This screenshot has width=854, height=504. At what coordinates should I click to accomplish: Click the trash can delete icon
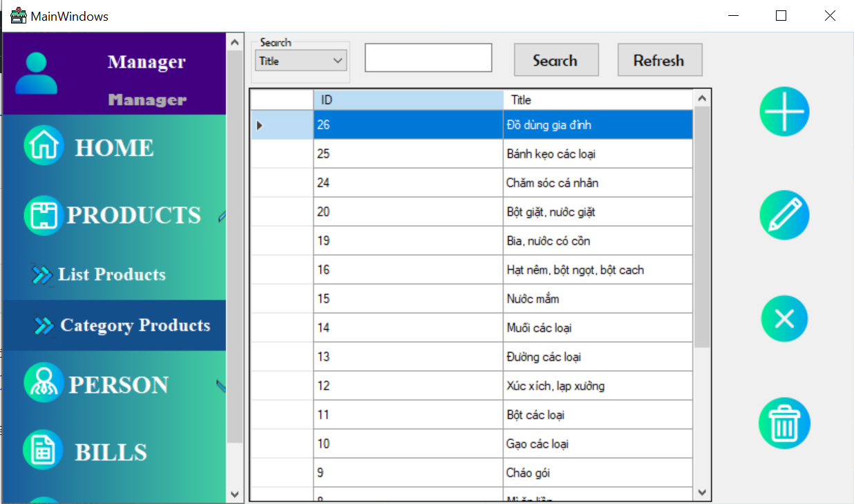click(784, 423)
